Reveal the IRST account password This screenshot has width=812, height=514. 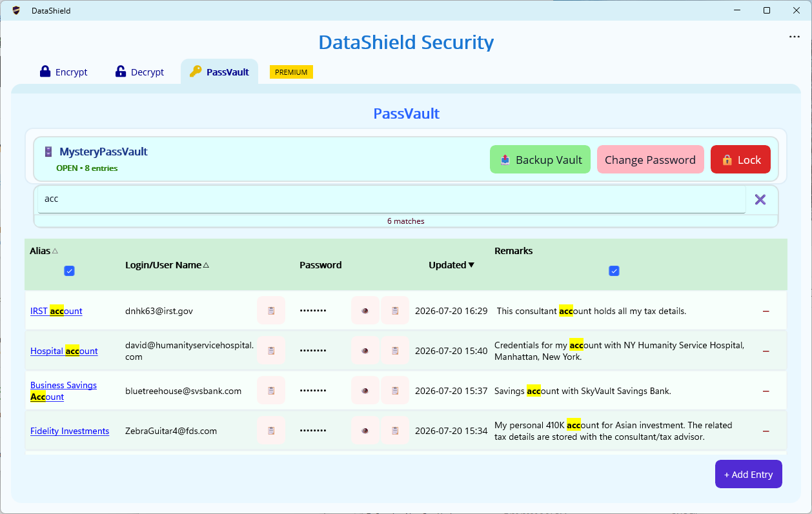365,311
